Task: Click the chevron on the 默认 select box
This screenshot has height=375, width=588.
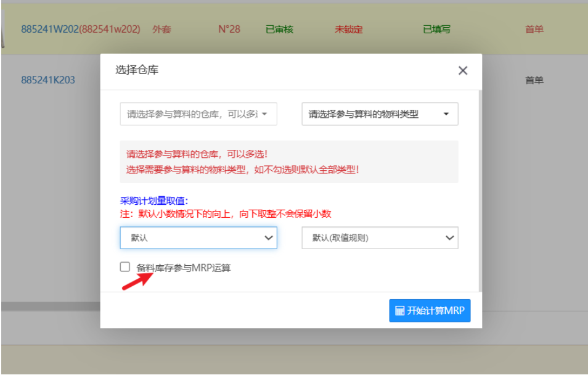Action: [268, 237]
